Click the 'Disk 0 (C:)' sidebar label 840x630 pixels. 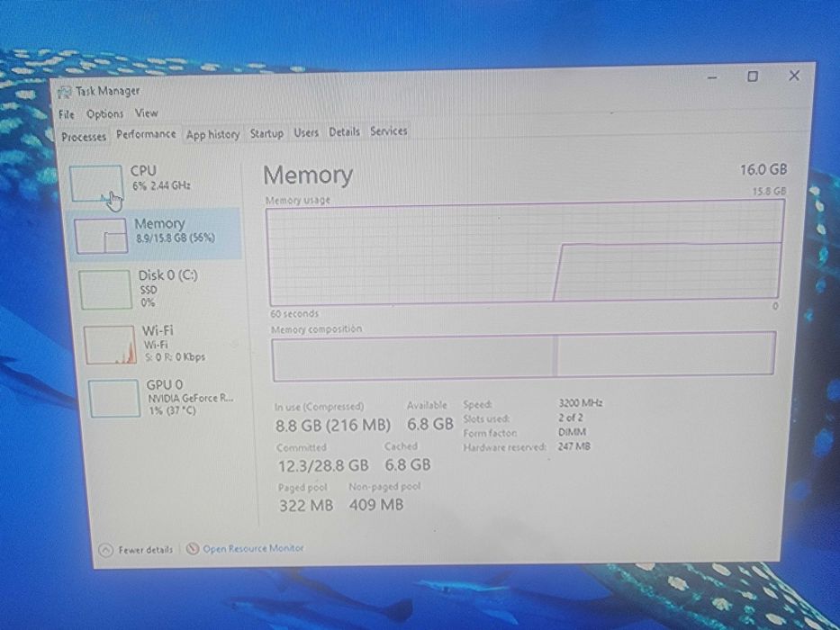coord(168,275)
